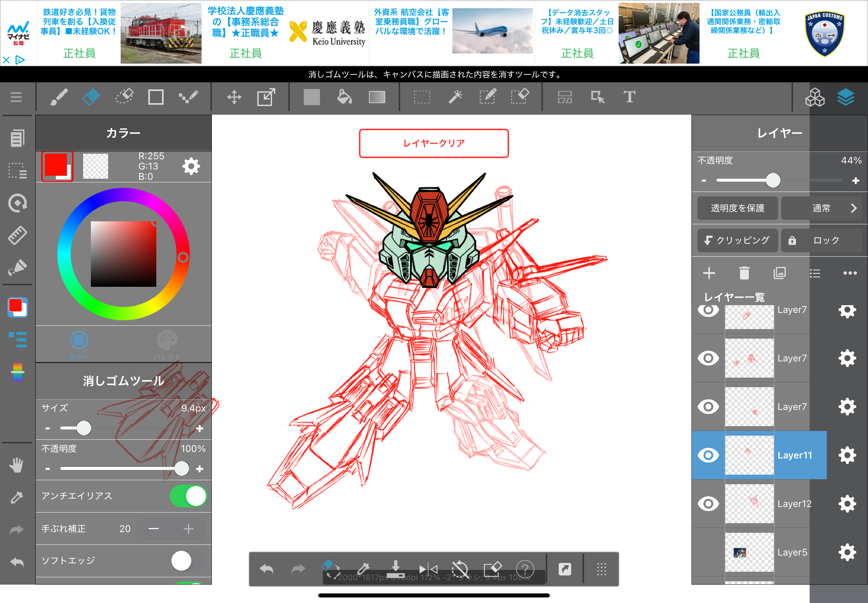Image resolution: width=868 pixels, height=603 pixels.
Task: Click the レイヤークリア button
Action: click(433, 143)
